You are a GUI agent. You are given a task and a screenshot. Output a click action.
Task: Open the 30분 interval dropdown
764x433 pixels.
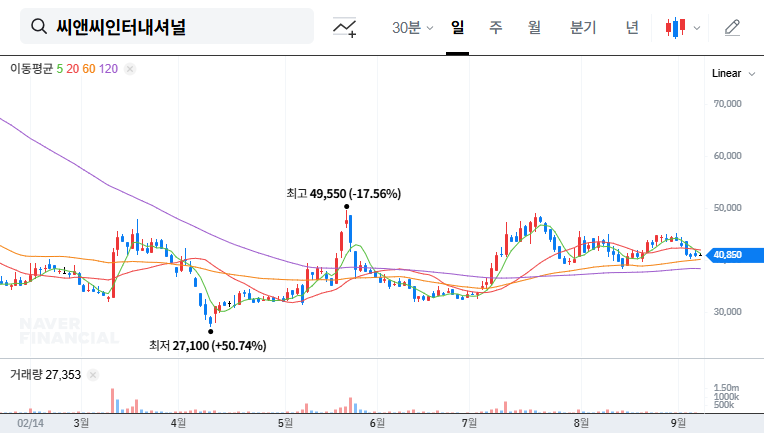click(x=412, y=27)
